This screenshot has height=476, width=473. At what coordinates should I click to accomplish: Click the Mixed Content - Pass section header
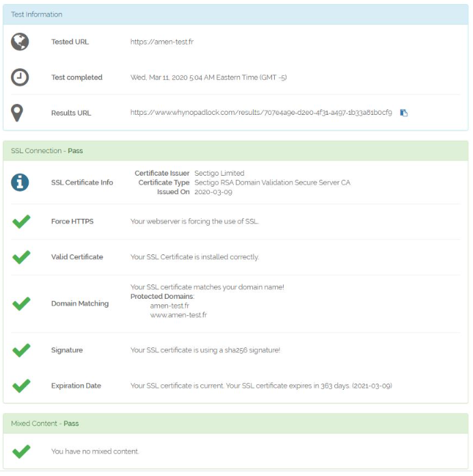(235, 423)
